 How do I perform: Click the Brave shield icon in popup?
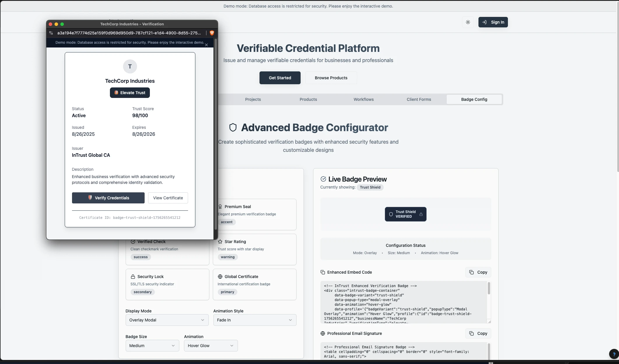tap(212, 33)
